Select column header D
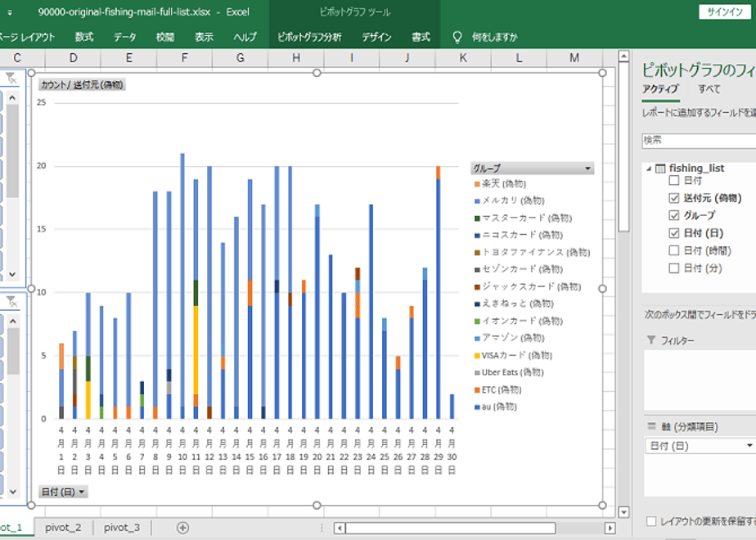 pos(74,58)
